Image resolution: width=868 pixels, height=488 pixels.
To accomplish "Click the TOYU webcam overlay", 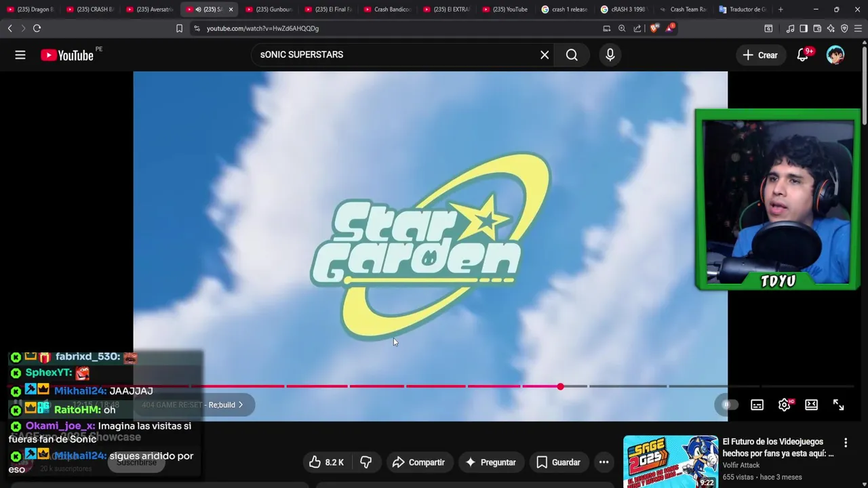I will click(x=778, y=200).
